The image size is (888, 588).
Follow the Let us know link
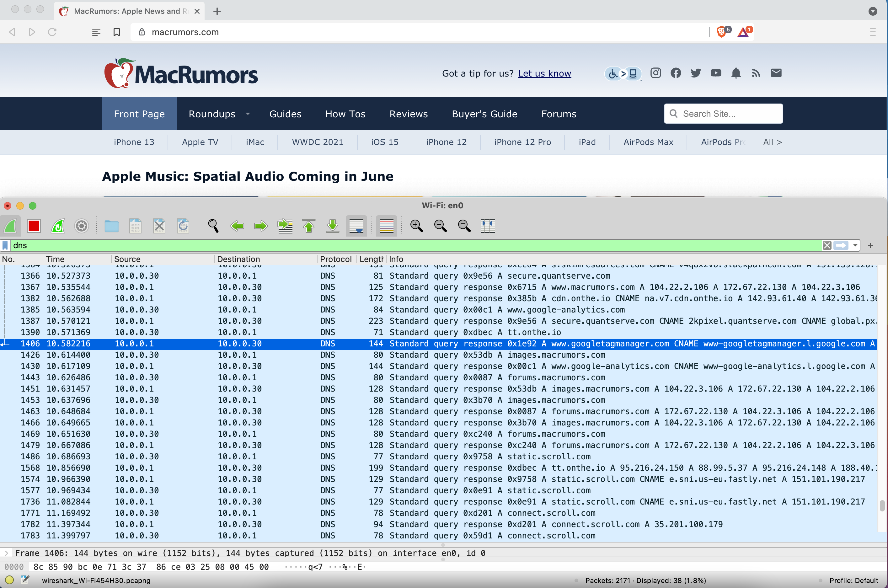point(544,73)
